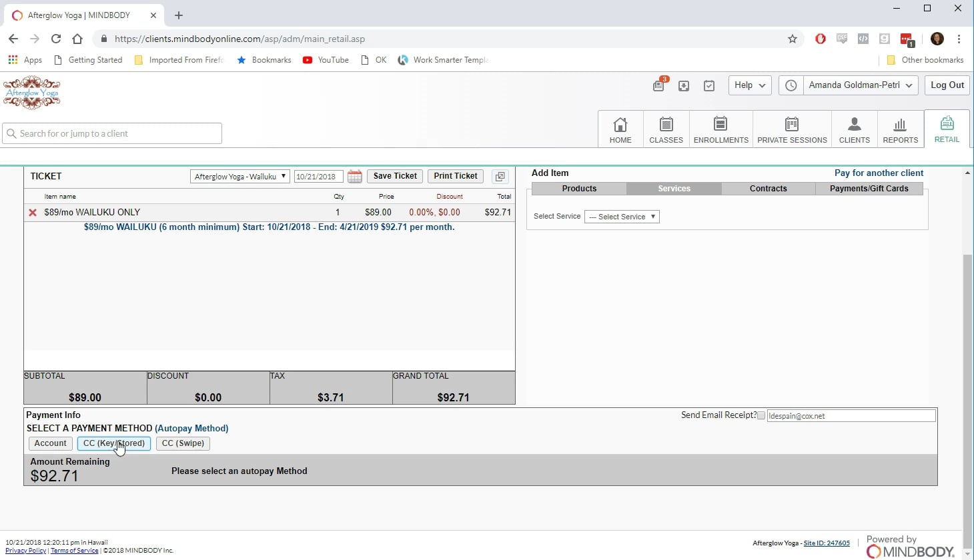This screenshot has height=560, width=974.
Task: Click the download inbox icon in header
Action: 684,86
